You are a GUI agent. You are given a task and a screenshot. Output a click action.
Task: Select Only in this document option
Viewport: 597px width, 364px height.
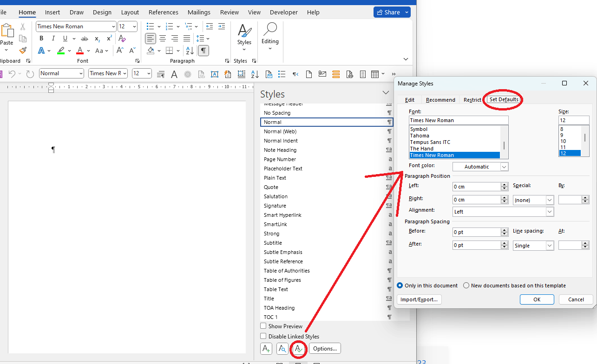[400, 286]
